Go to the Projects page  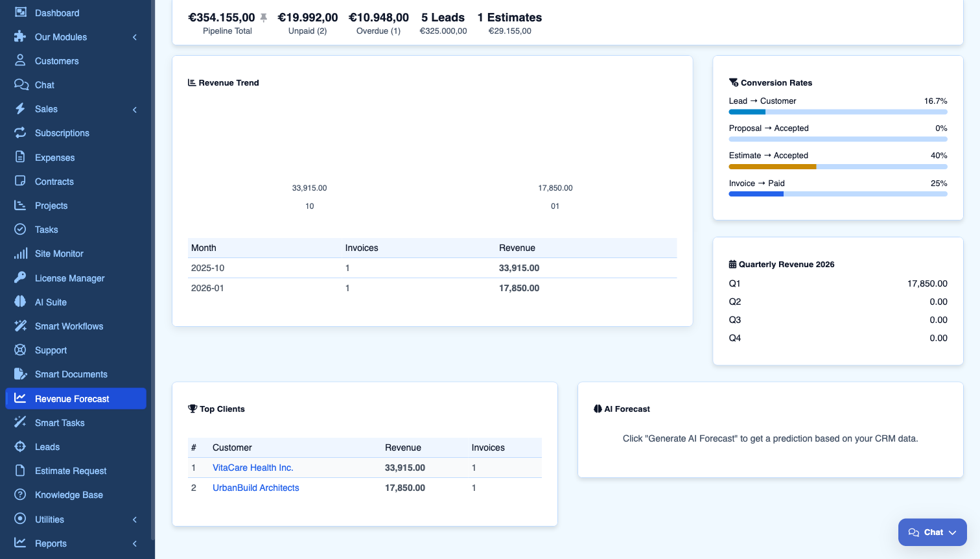click(x=51, y=206)
